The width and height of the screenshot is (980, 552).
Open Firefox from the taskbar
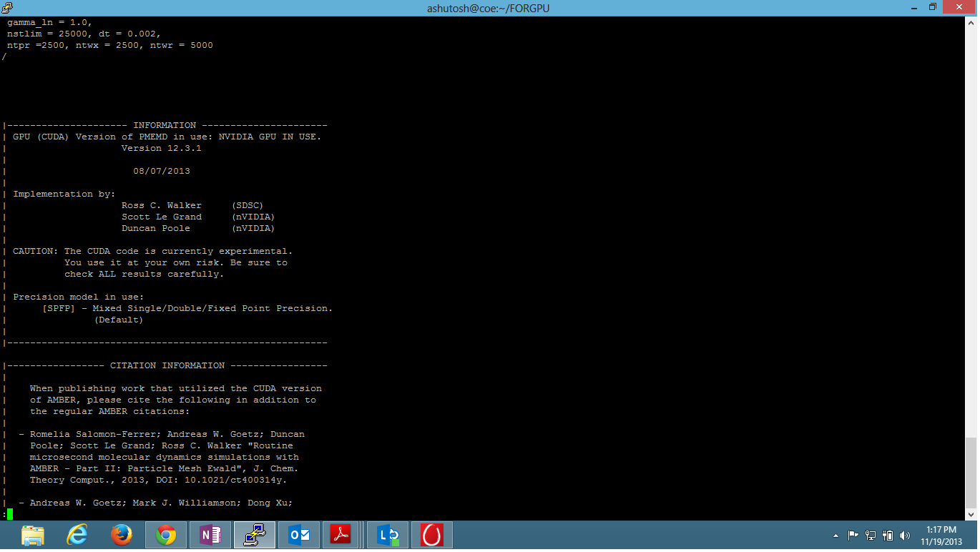122,535
